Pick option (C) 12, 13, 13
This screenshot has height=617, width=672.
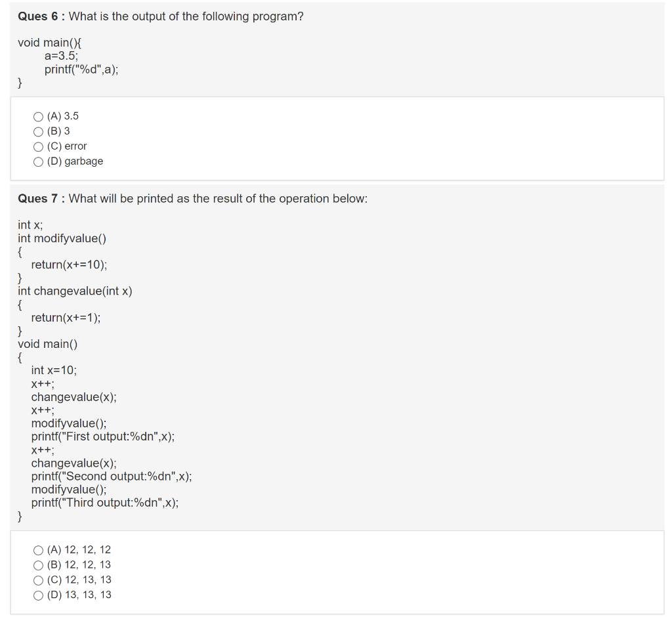click(38, 580)
